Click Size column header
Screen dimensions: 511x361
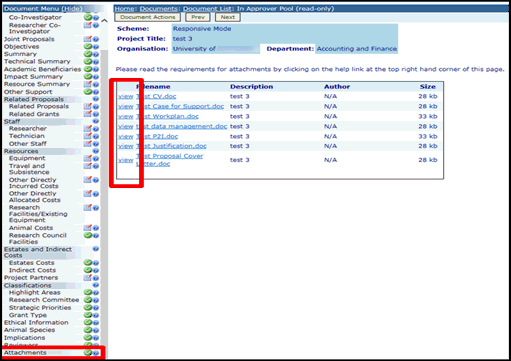(x=428, y=87)
